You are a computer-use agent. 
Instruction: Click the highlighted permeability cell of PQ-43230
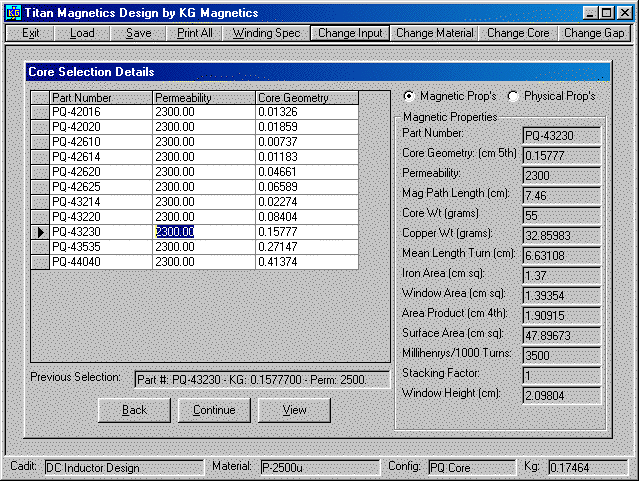tap(204, 232)
